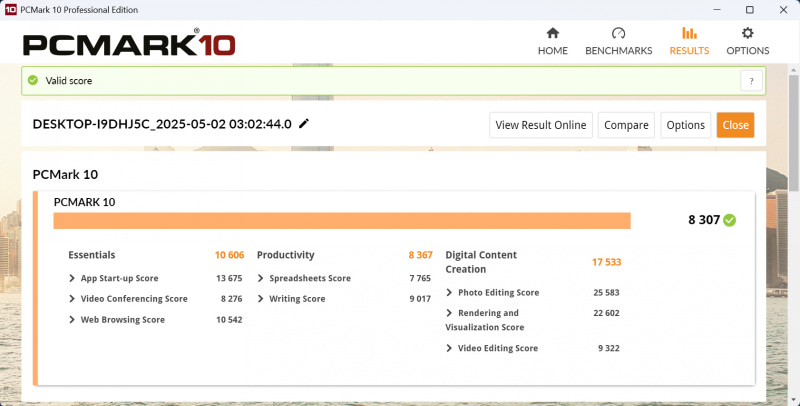Click green checkmark beside 8 307 score

(730, 220)
